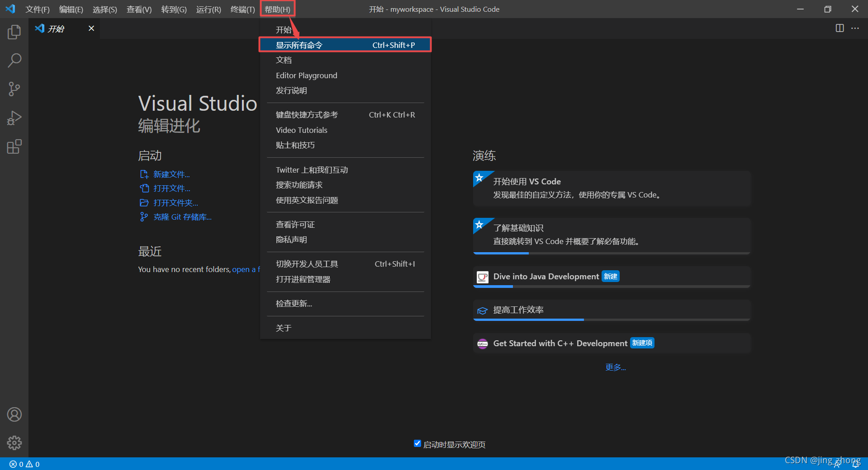Open the 运行(R) menu
Screen dimensions: 868x470
point(209,9)
